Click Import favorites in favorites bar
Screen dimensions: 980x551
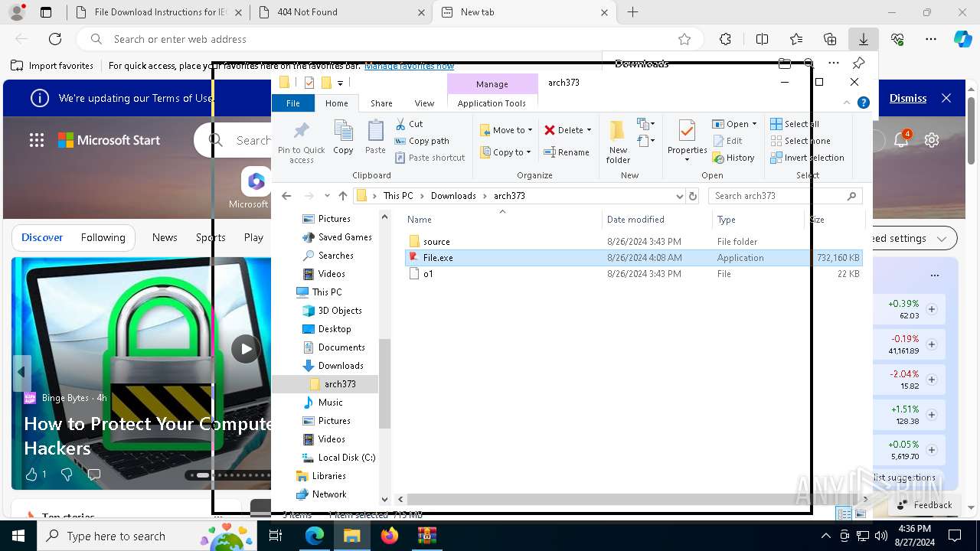click(53, 66)
